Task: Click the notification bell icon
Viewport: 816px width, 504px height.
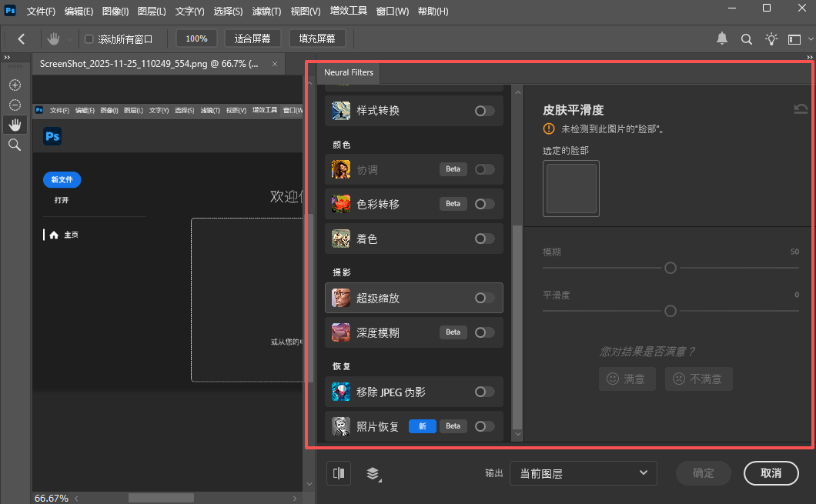Action: [722, 38]
